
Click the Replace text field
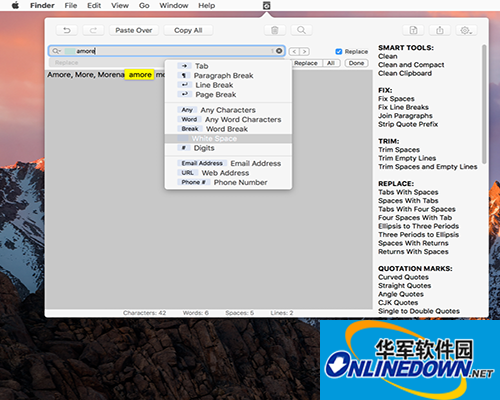[107, 63]
